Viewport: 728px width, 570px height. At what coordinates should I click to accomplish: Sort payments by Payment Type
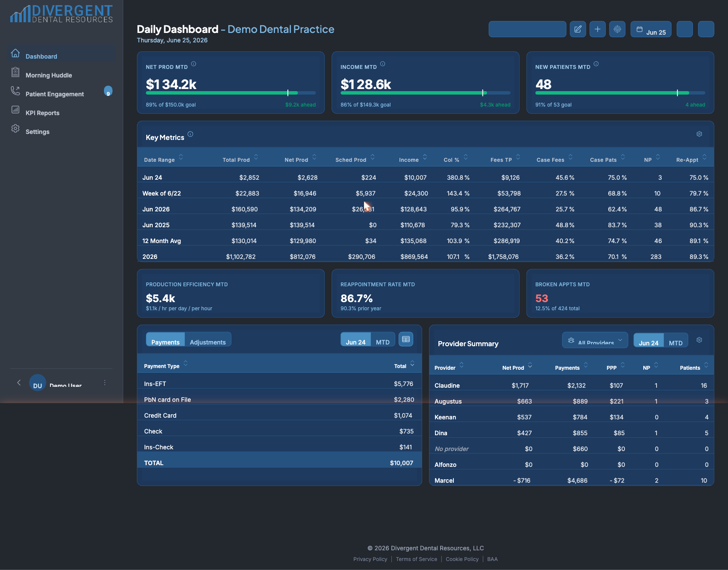166,365
